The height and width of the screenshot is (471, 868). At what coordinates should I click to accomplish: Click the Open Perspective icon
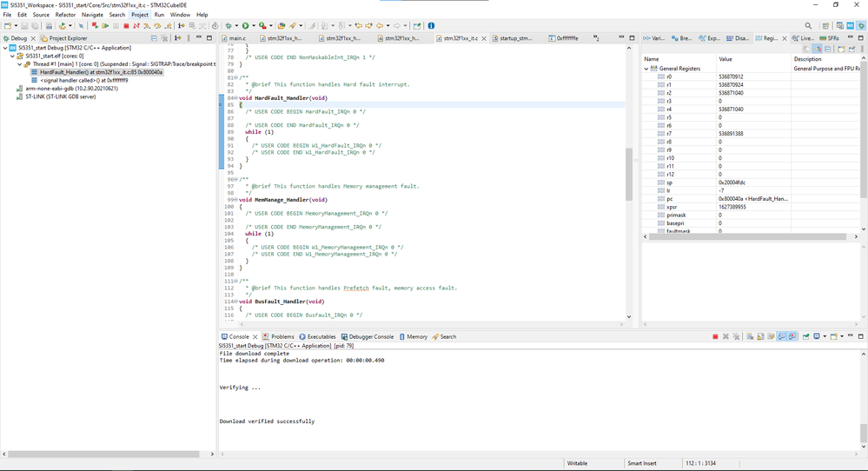coord(825,26)
